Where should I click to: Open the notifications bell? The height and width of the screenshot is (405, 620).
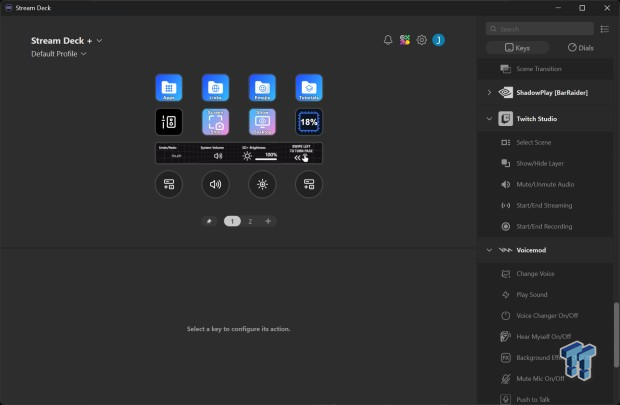click(388, 40)
